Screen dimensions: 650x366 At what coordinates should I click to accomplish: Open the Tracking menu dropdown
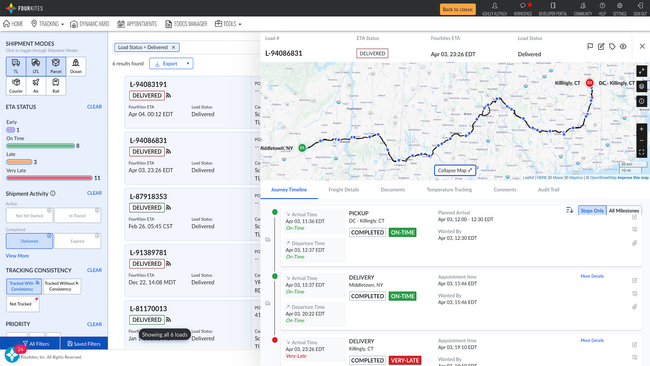[48, 24]
